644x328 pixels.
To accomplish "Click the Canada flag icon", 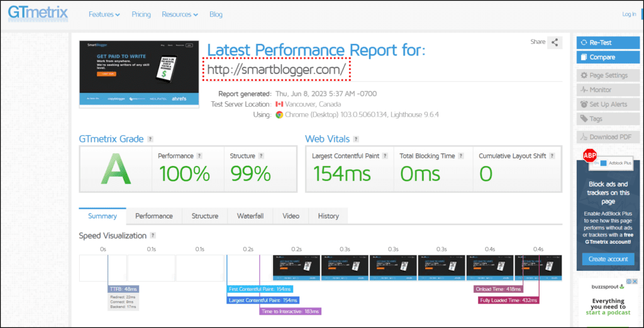I will (279, 104).
